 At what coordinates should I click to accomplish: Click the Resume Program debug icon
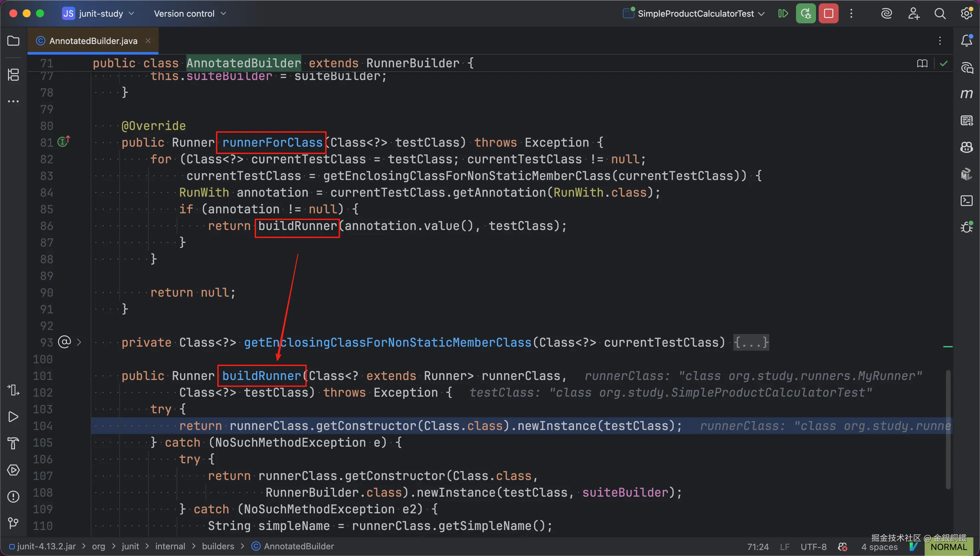click(x=783, y=14)
